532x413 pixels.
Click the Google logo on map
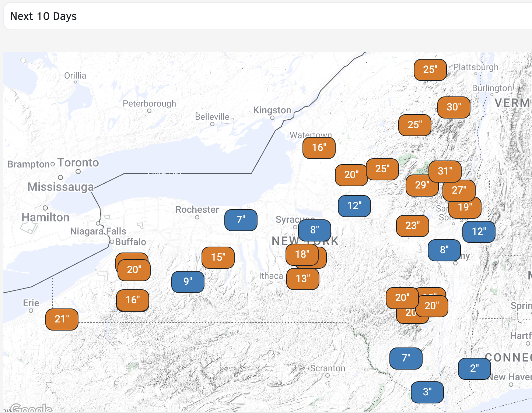[31, 408]
